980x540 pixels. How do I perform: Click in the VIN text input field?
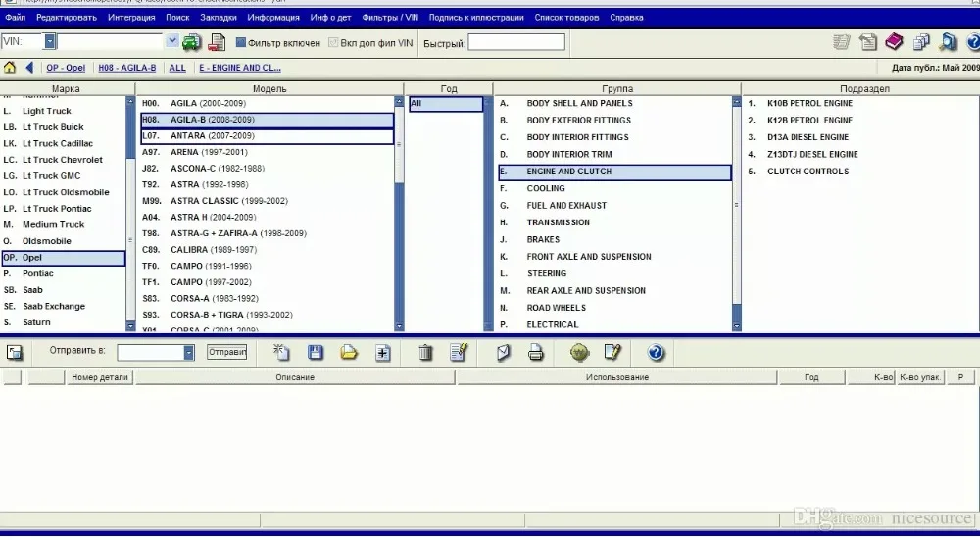[110, 42]
